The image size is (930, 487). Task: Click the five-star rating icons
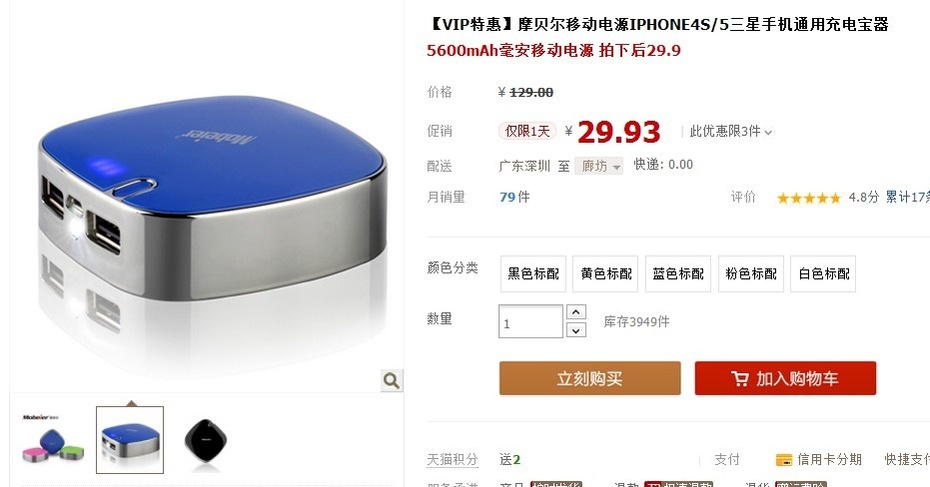808,198
